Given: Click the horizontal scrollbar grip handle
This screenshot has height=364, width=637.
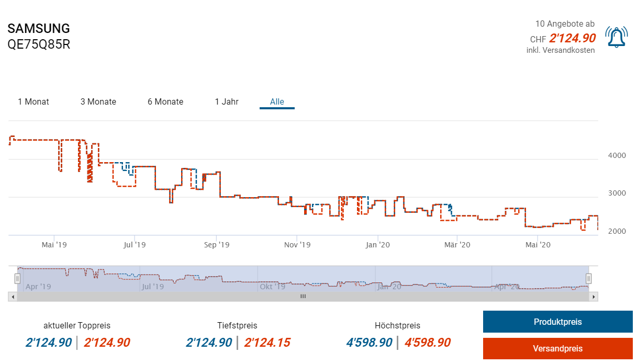Looking at the screenshot, I should click(x=303, y=297).
